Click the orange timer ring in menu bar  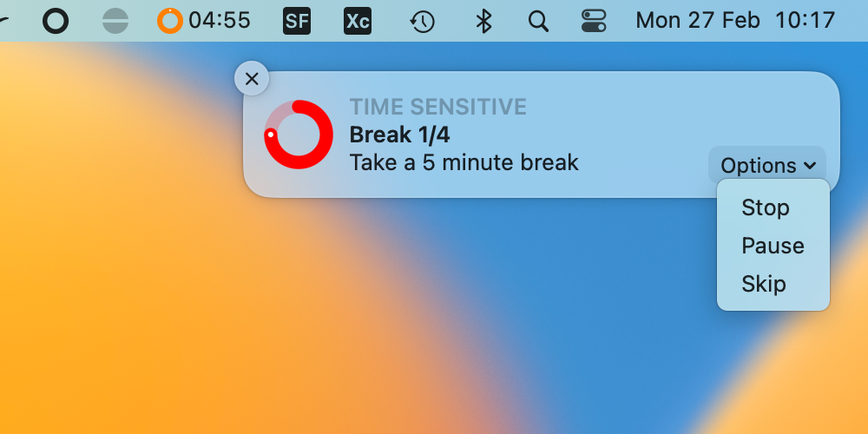coord(170,21)
